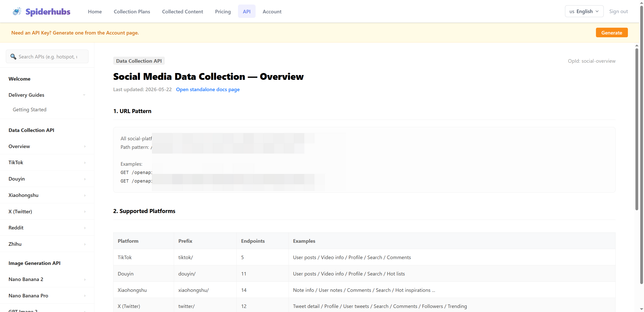Click the Spiderhubs brand name
The height and width of the screenshot is (312, 644).
point(48,12)
